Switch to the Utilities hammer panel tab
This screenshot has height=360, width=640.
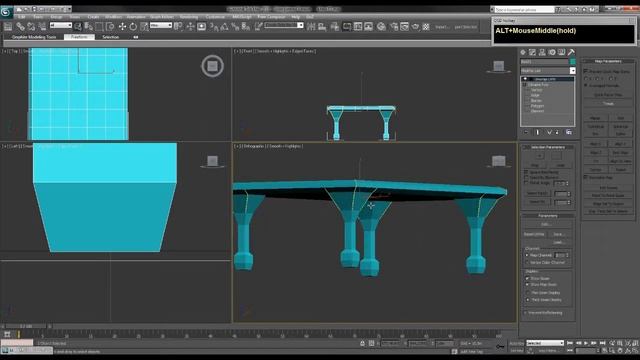tap(571, 52)
